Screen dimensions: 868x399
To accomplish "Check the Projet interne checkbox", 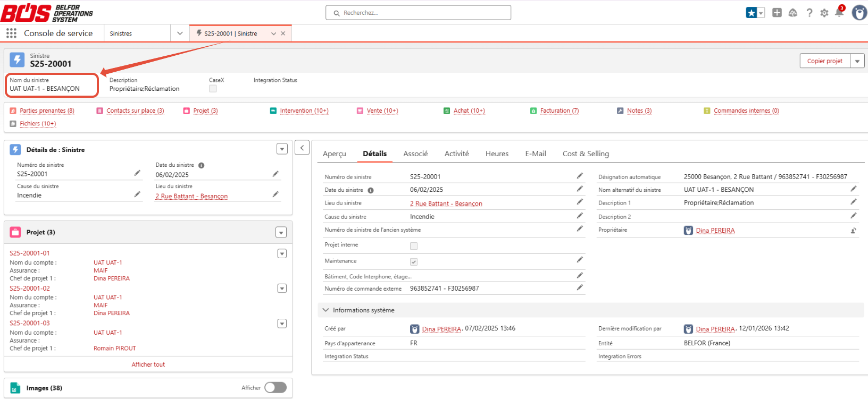I will pos(414,246).
